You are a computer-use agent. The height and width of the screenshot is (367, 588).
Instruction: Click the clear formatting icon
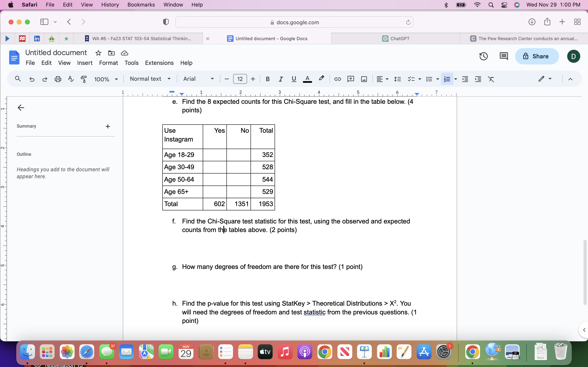click(x=491, y=79)
